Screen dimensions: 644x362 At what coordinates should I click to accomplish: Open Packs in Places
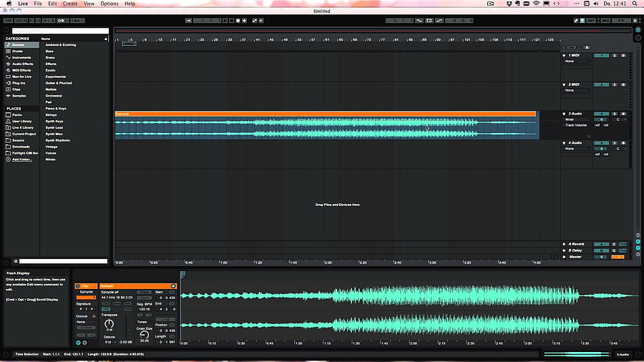tap(17, 115)
